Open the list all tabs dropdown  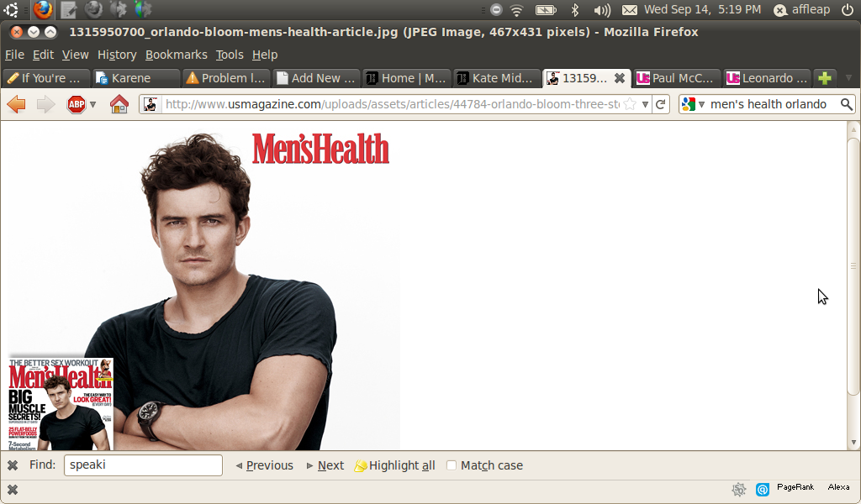coord(849,78)
